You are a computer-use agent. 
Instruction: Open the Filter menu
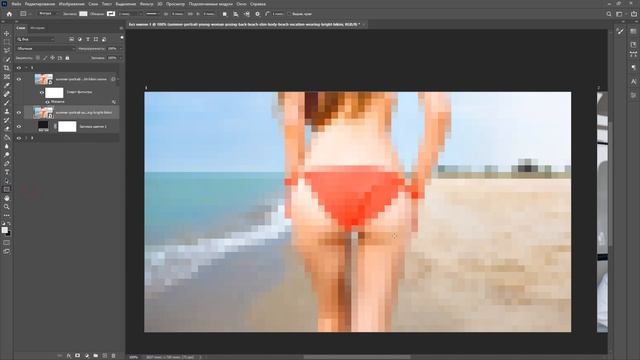[x=147, y=4]
